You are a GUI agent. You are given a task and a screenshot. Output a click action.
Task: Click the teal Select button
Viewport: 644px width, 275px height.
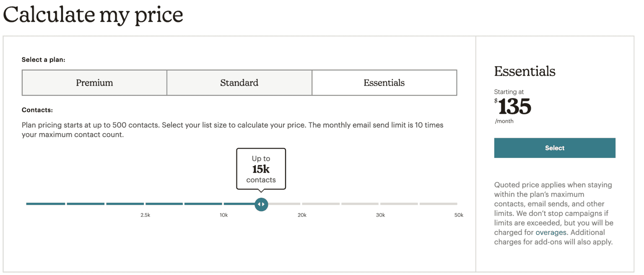(x=555, y=148)
